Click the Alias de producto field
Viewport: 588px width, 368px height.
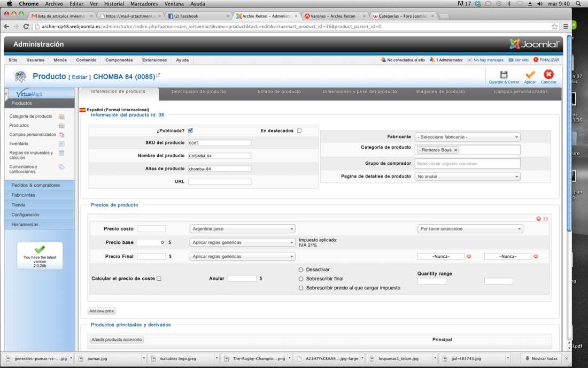(x=219, y=169)
